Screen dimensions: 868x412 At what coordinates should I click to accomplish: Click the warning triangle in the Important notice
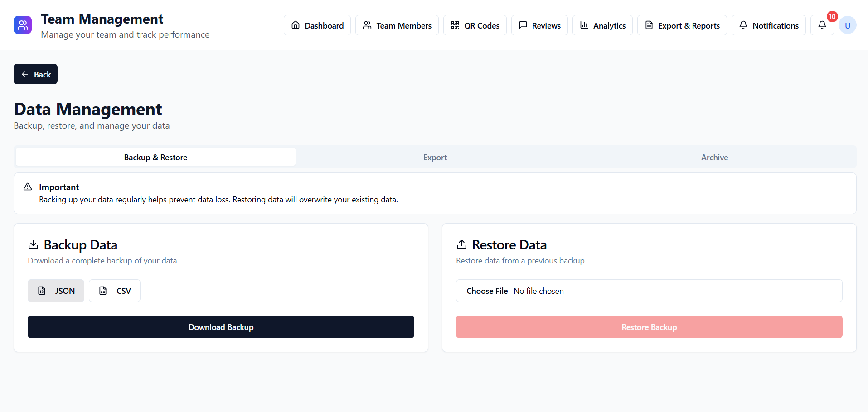(x=27, y=187)
